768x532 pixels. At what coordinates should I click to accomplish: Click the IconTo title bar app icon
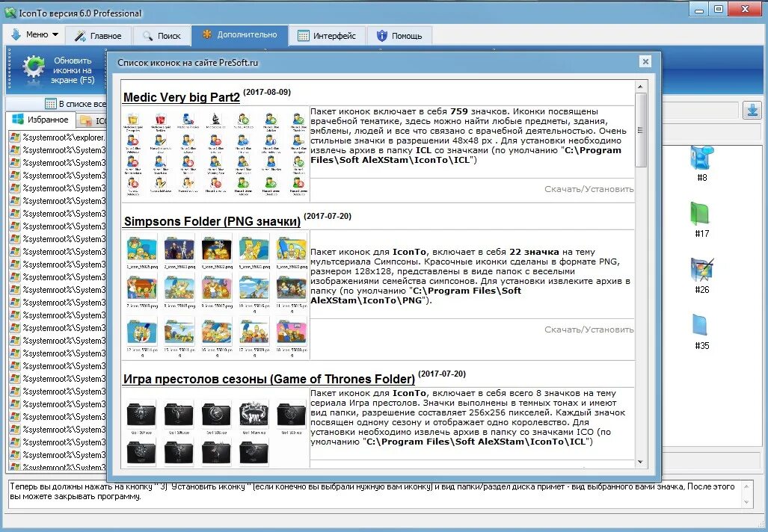coord(10,13)
